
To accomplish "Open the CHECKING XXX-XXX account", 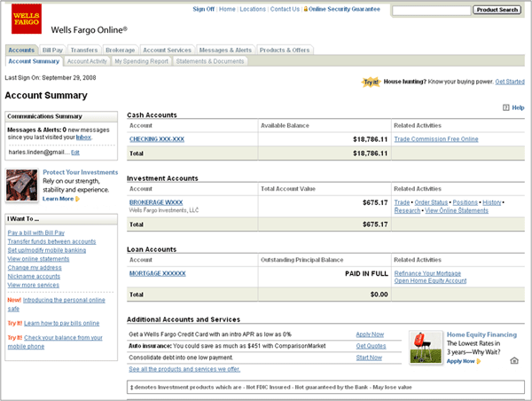I will (157, 139).
